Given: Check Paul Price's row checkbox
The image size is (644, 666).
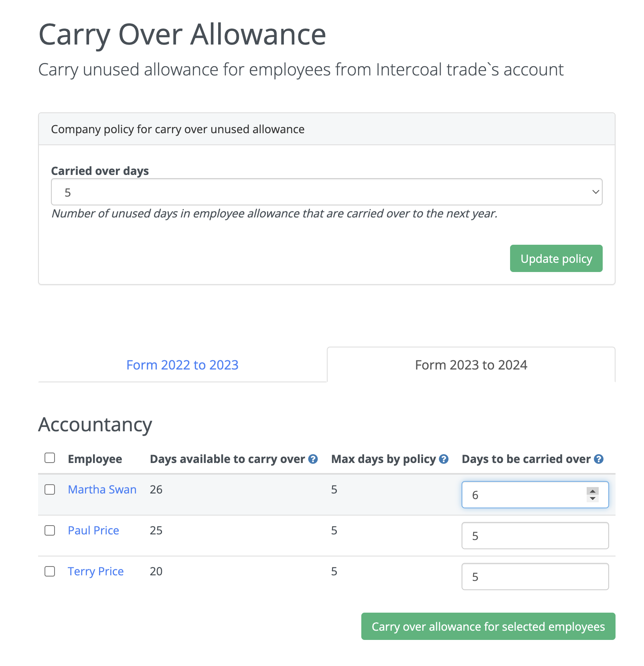Looking at the screenshot, I should 50,530.
